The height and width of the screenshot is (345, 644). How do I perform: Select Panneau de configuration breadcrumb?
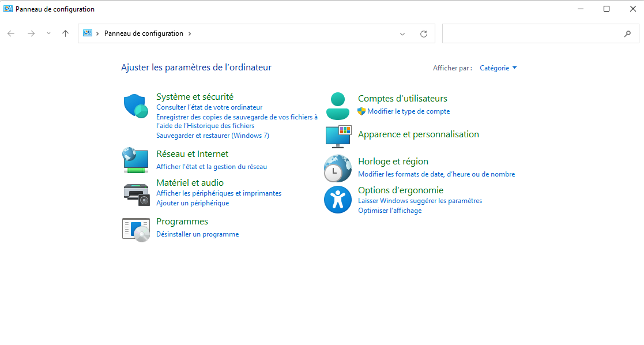[144, 33]
